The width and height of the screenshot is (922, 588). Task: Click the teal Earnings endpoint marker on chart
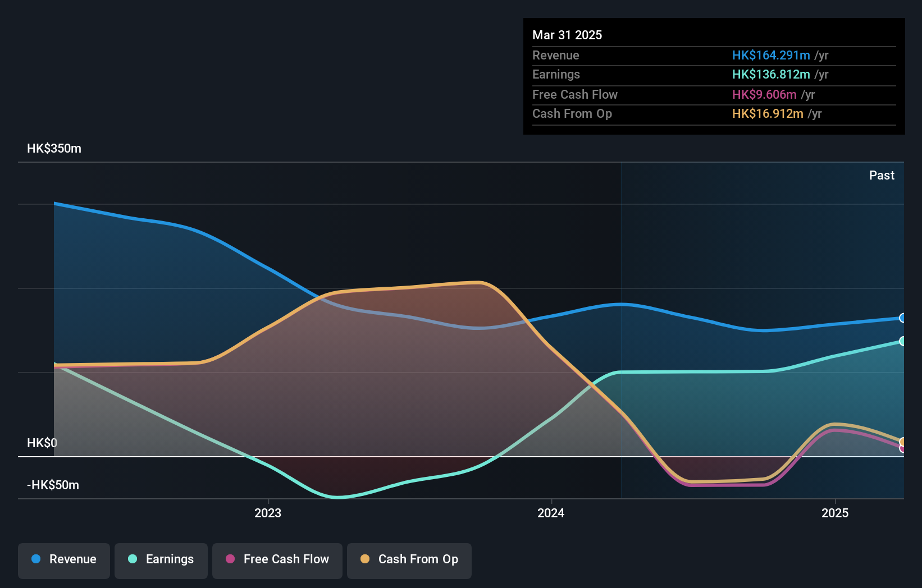click(x=902, y=341)
